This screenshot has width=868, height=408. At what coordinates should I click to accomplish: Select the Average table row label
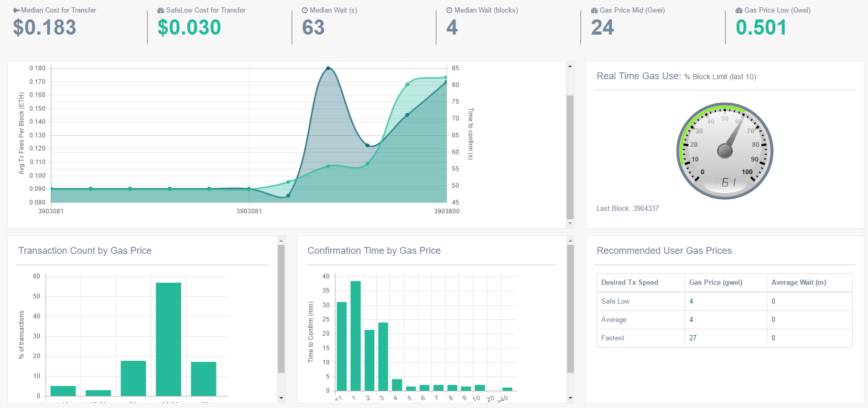point(614,320)
